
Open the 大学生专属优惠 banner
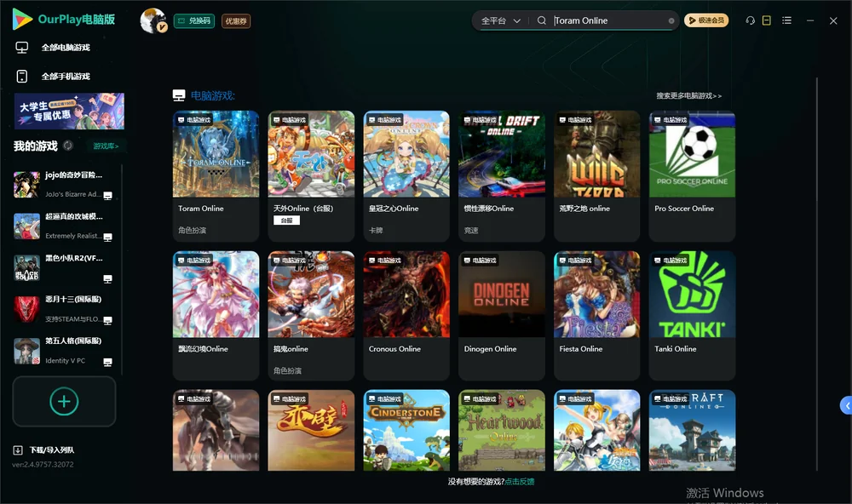point(69,112)
